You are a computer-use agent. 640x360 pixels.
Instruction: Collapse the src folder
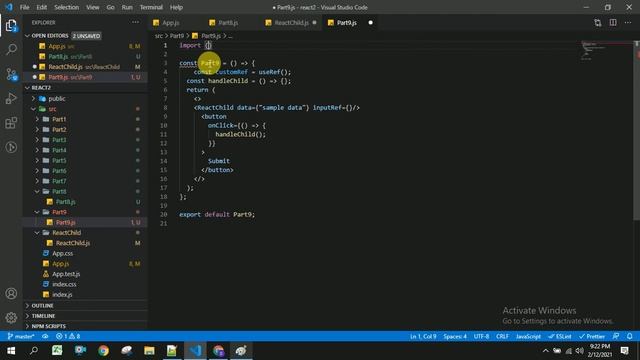pyautogui.click(x=52, y=109)
